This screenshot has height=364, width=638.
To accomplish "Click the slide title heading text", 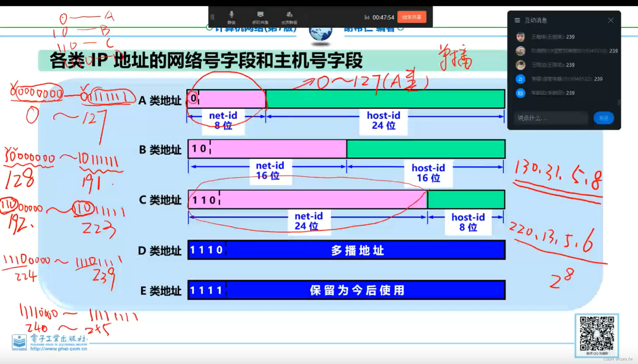I will pos(206,60).
